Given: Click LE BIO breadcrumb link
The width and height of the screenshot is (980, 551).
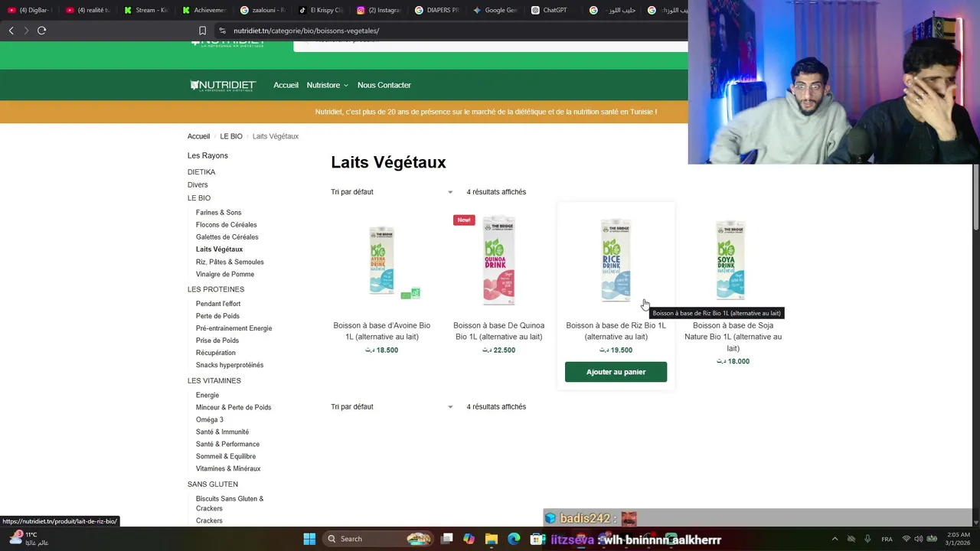Looking at the screenshot, I should coord(231,136).
